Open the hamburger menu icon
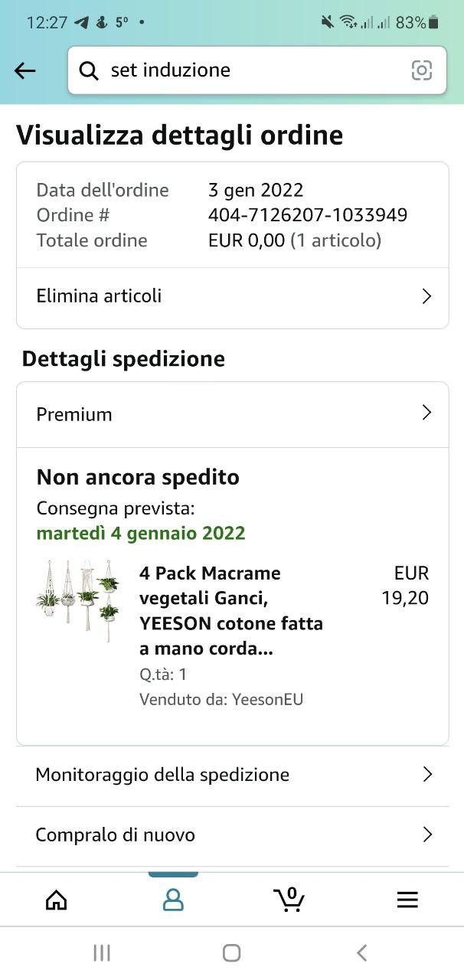 [407, 900]
